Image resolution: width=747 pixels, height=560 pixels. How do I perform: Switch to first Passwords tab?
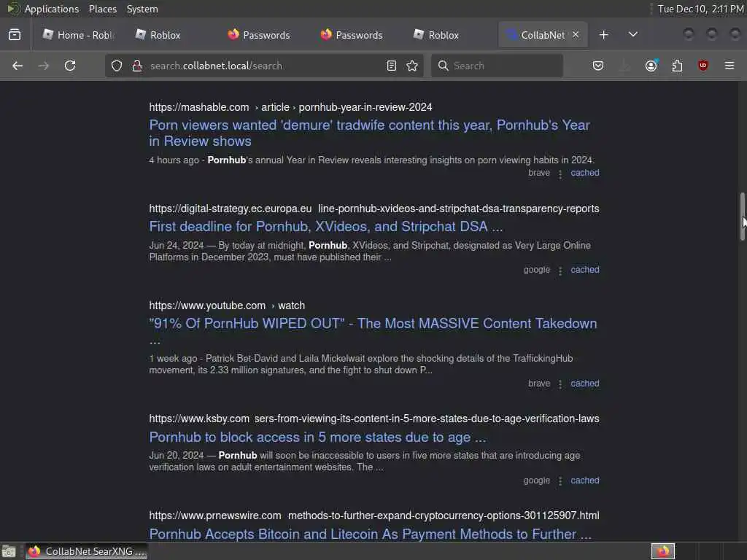(260, 35)
